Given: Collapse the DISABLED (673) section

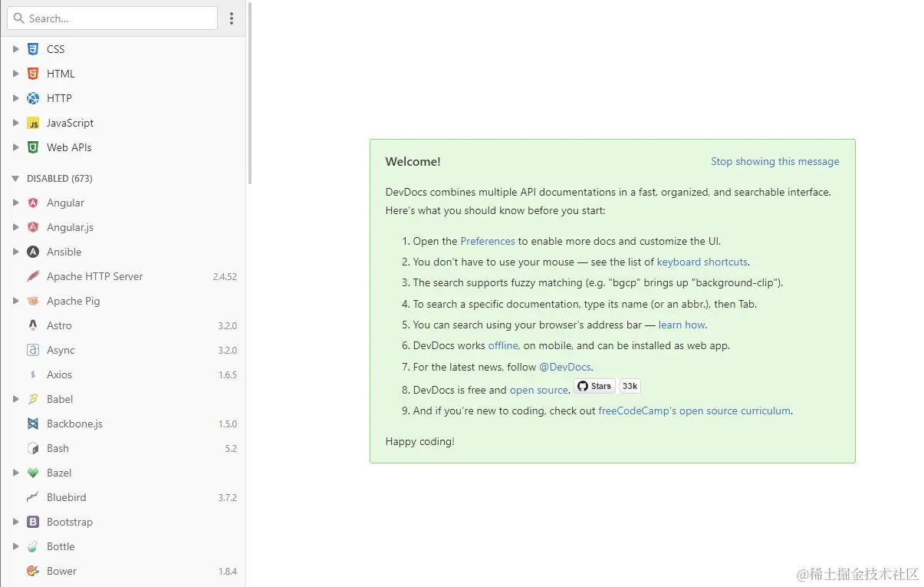Looking at the screenshot, I should [15, 178].
